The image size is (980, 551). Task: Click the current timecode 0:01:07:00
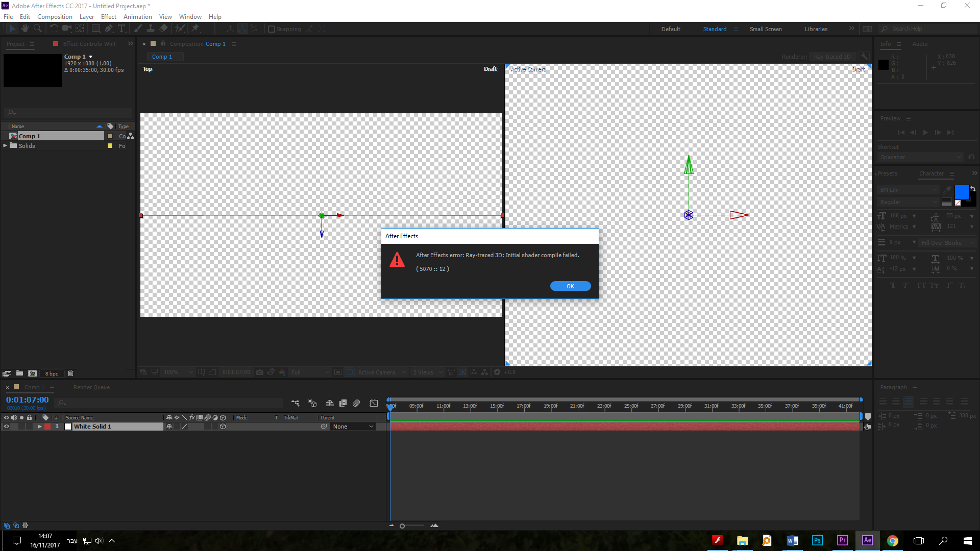click(27, 400)
